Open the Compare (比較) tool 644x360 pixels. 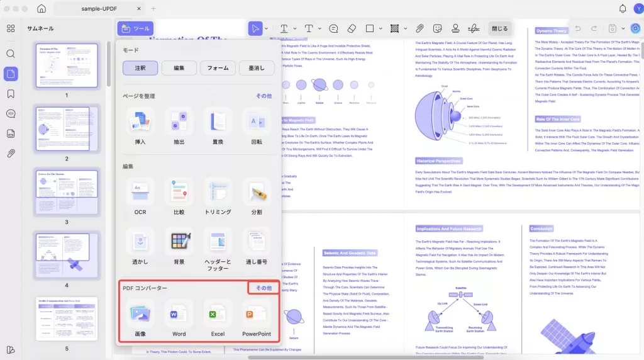tap(179, 196)
